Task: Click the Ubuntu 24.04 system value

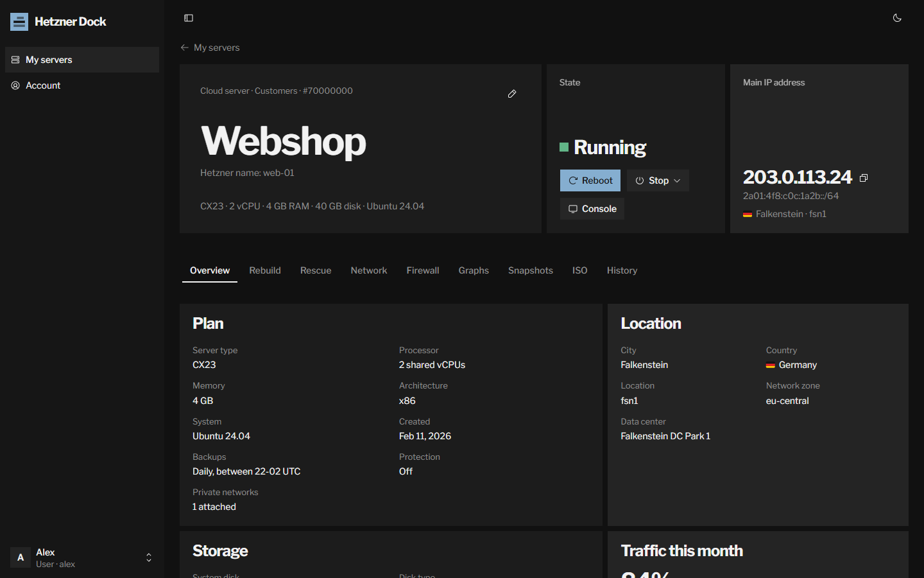Action: pos(221,436)
